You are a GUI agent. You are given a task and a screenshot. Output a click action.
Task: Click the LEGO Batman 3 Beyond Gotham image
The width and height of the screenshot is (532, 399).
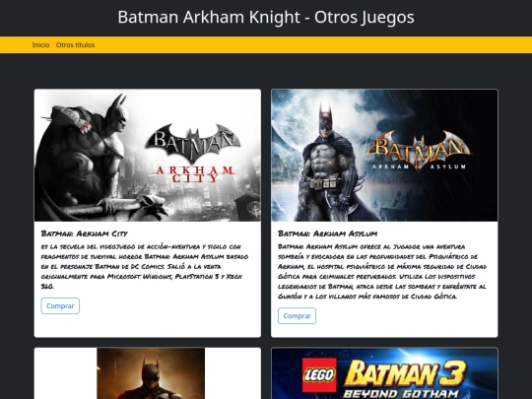384,373
